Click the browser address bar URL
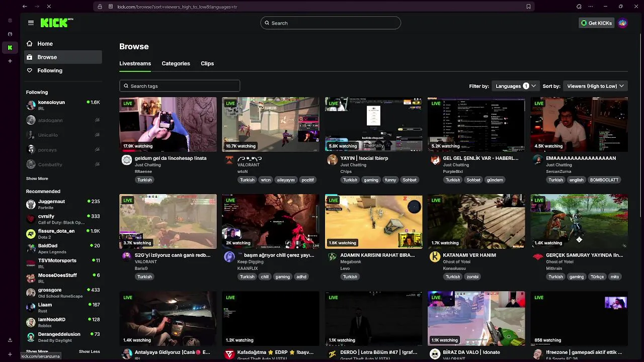This screenshot has height=362, width=644. [177, 7]
